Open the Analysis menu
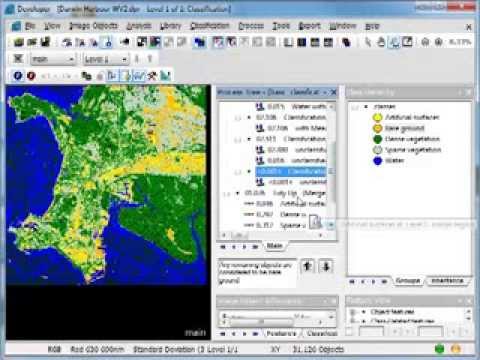This screenshot has width=480, height=360. [139, 26]
